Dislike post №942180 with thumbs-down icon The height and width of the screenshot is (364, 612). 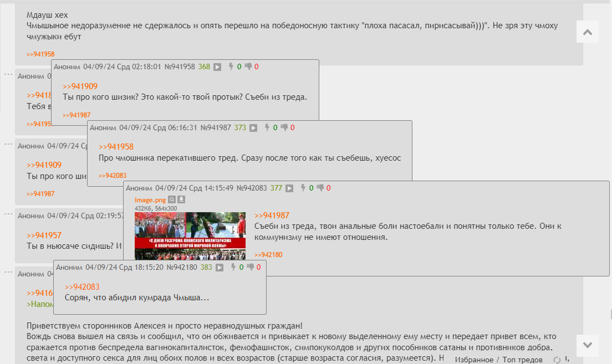tap(250, 267)
